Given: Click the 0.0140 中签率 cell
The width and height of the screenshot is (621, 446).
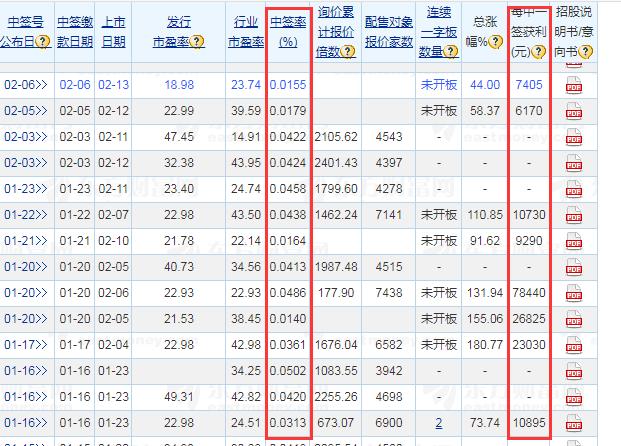Looking at the screenshot, I should tap(288, 319).
